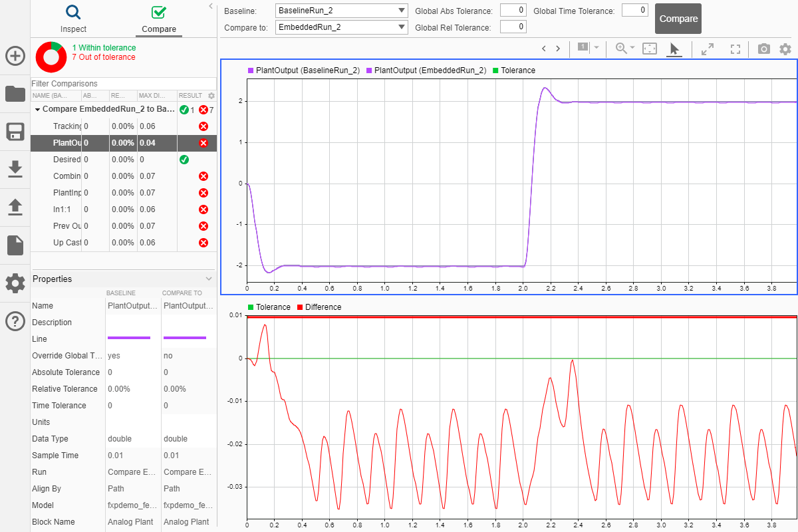Select the Prev Ou comparison row

124,226
